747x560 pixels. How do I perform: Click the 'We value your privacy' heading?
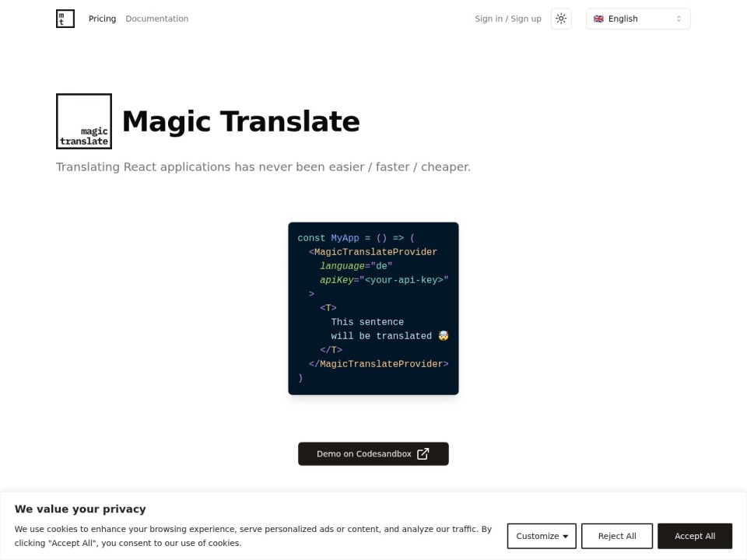[80, 509]
